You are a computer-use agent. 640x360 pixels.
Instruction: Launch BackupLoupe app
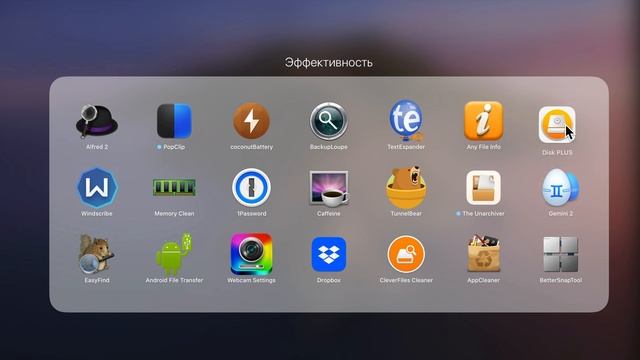(x=329, y=121)
